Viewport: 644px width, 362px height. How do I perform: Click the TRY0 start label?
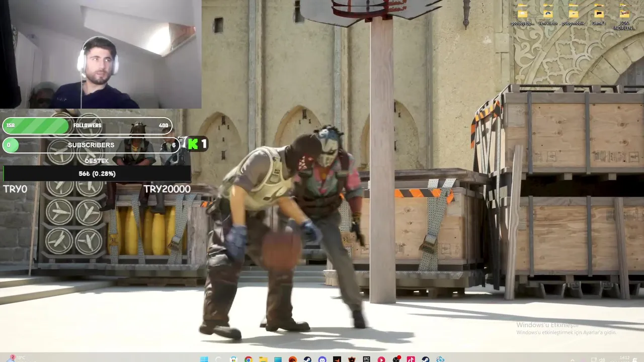15,189
